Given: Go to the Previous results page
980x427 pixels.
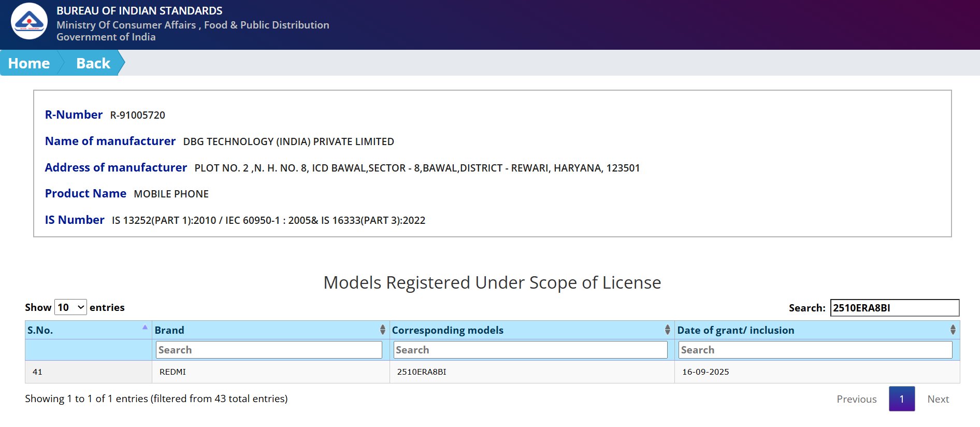Looking at the screenshot, I should (x=856, y=399).
